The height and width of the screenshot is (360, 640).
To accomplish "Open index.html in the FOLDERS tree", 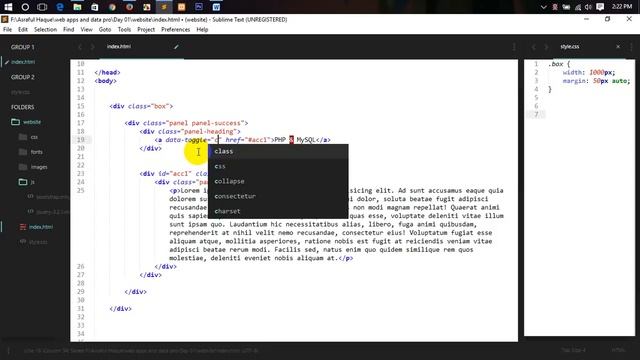I will (x=41, y=227).
